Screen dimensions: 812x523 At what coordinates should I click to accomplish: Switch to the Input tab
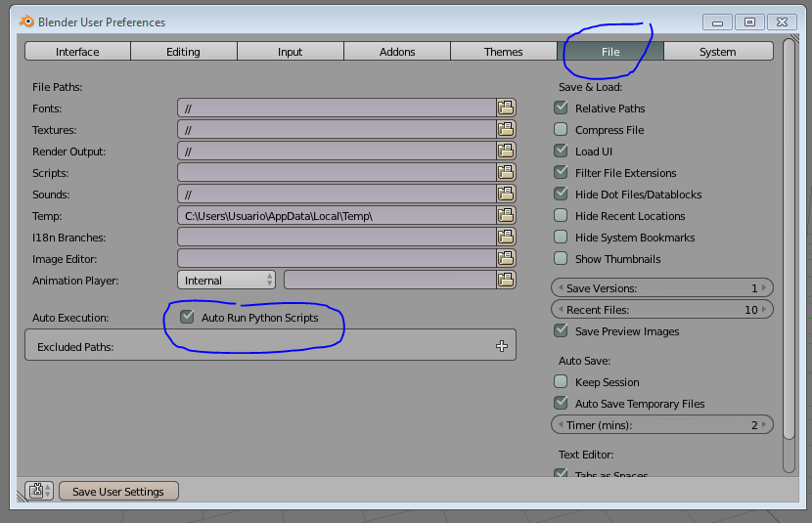290,51
